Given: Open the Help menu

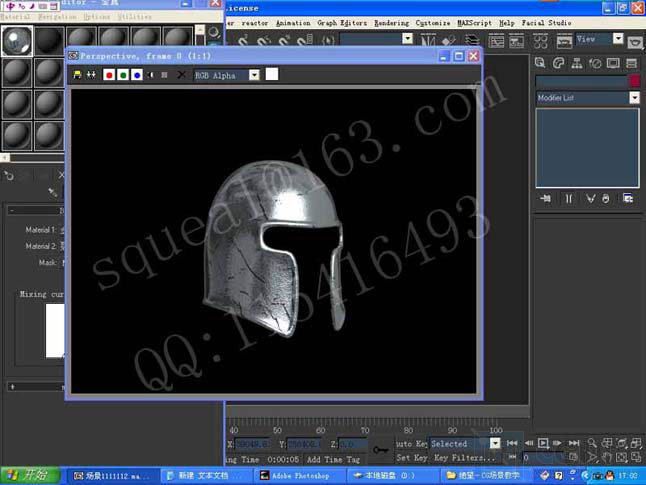Looking at the screenshot, I should [x=507, y=23].
